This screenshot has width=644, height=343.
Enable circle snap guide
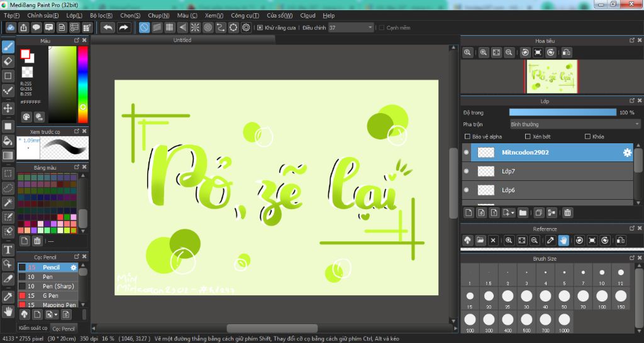208,28
